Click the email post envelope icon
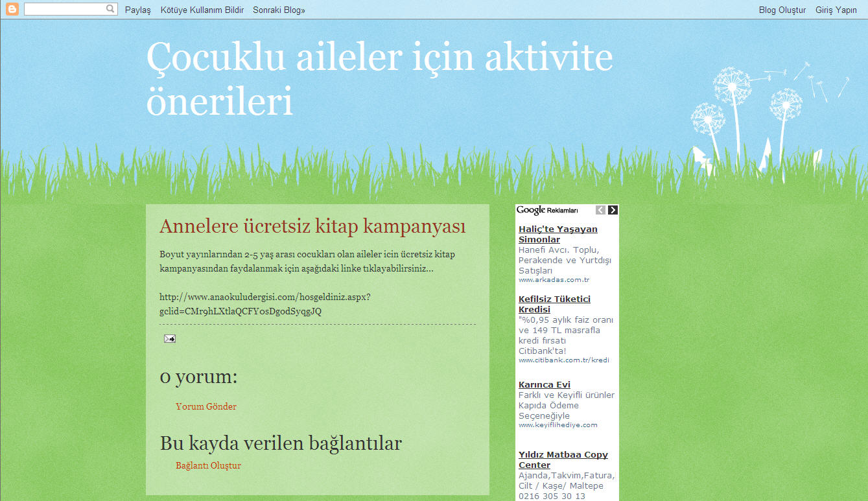 tap(169, 338)
